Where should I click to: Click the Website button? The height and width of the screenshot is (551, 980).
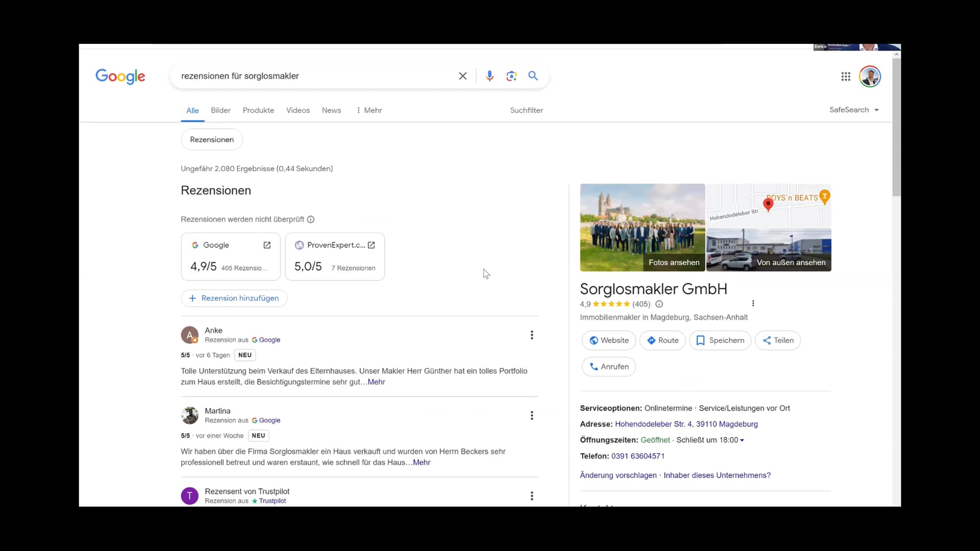click(609, 340)
